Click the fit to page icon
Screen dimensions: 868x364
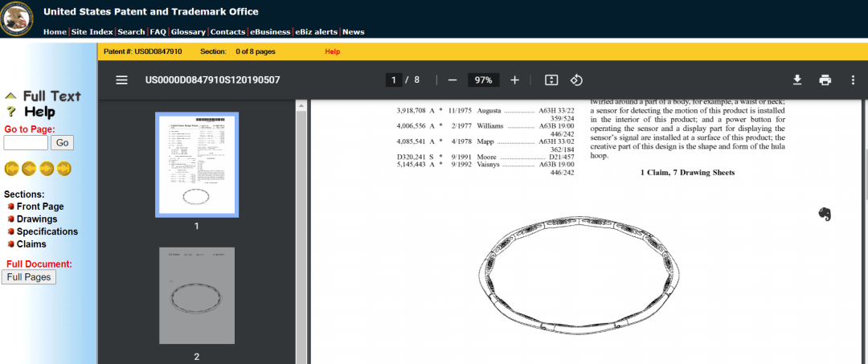point(551,80)
